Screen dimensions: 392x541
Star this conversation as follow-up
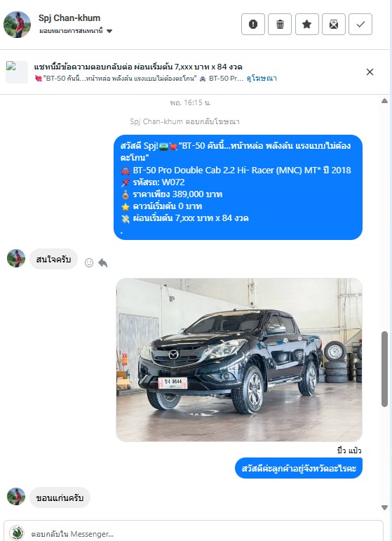pos(307,24)
